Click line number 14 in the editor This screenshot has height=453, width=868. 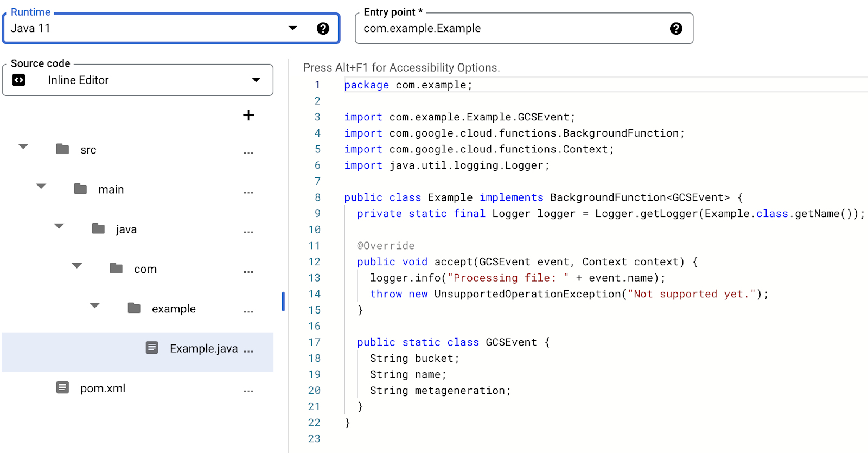315,294
